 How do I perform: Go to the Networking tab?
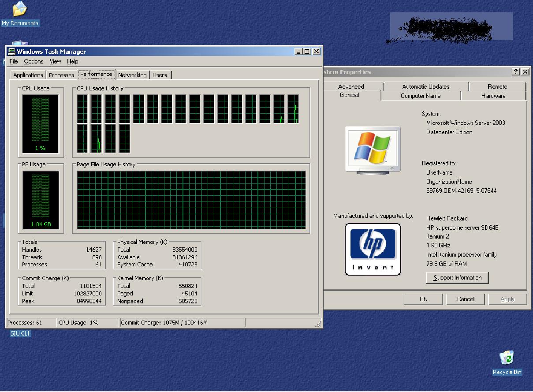[x=132, y=75]
